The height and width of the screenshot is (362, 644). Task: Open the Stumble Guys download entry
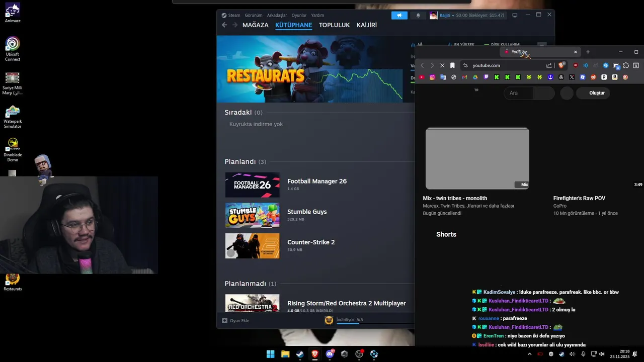coord(307,215)
